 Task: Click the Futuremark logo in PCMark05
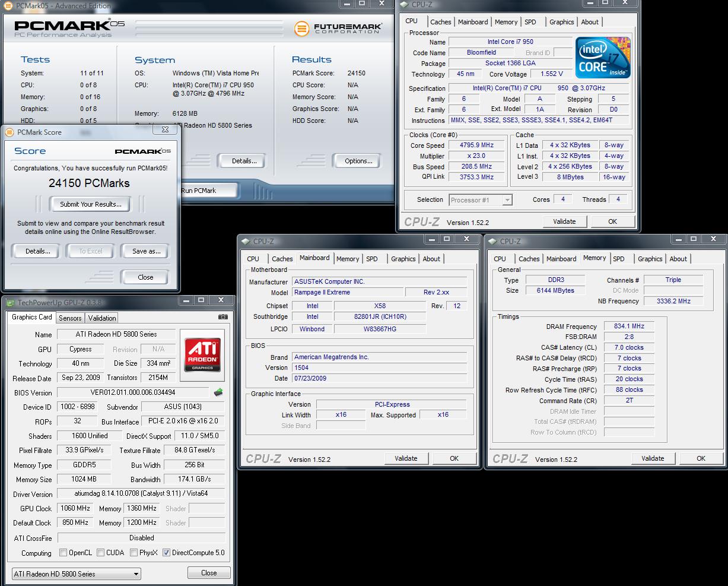tap(338, 28)
